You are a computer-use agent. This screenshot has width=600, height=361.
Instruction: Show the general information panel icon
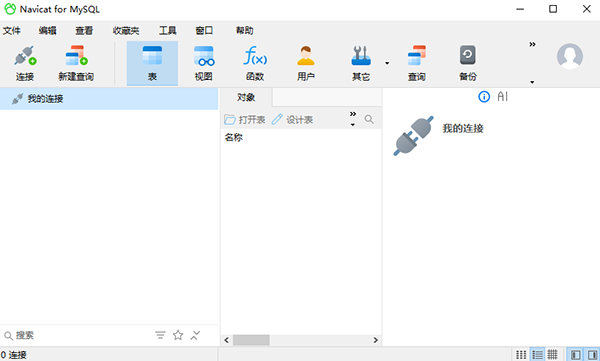pos(484,97)
